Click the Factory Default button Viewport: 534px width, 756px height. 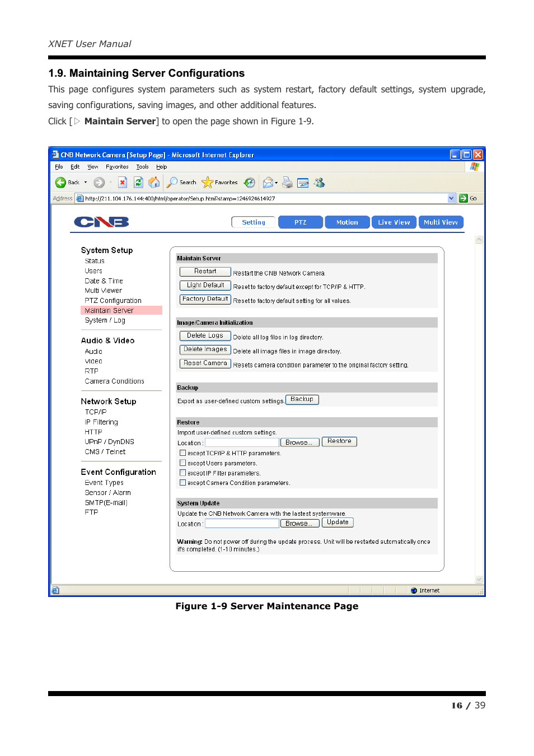click(205, 299)
